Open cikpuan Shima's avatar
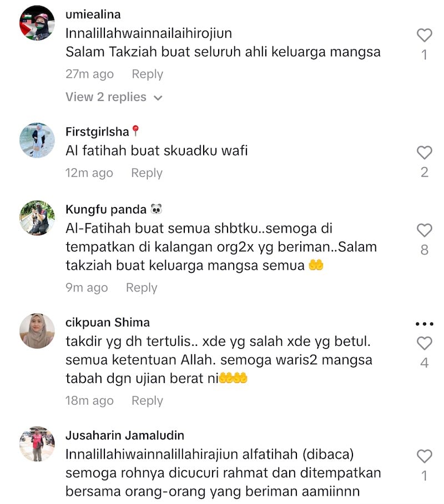 [37, 331]
